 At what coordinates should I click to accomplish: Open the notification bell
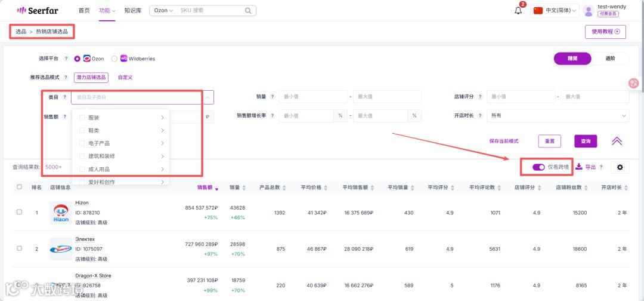(518, 11)
